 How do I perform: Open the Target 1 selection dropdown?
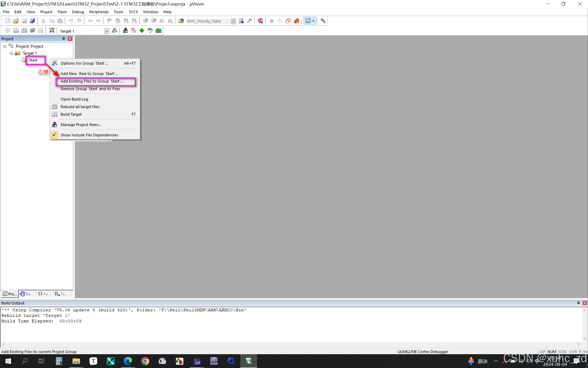[107, 31]
